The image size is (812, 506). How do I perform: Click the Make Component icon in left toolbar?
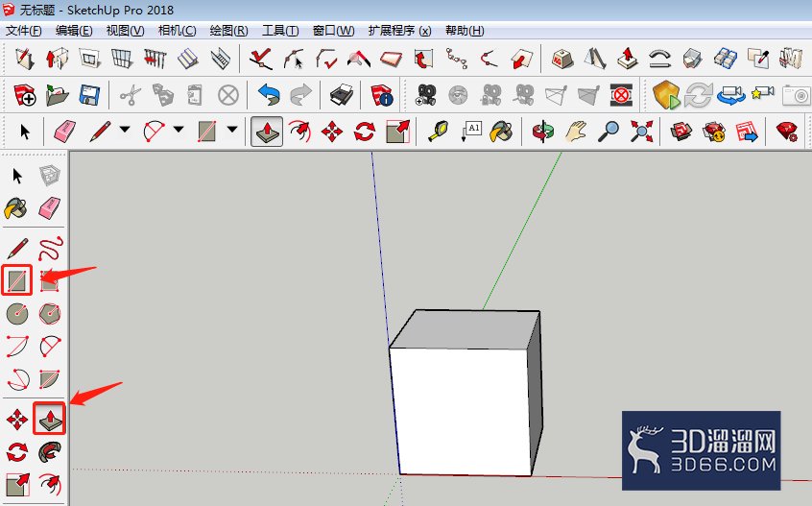[x=50, y=176]
